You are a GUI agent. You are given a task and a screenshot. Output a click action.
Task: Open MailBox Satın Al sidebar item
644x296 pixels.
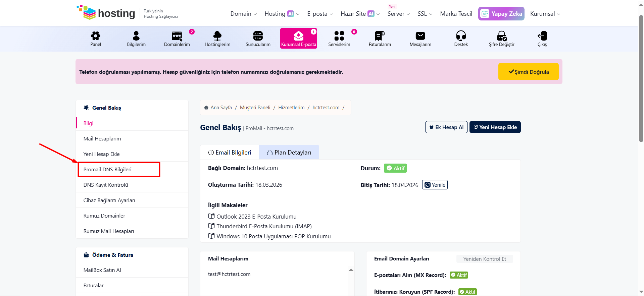tap(132, 270)
